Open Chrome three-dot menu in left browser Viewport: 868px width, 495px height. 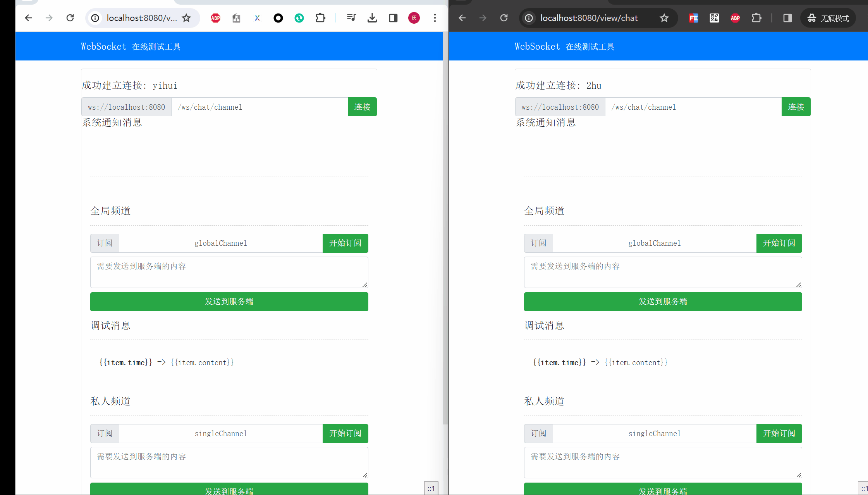click(x=435, y=18)
